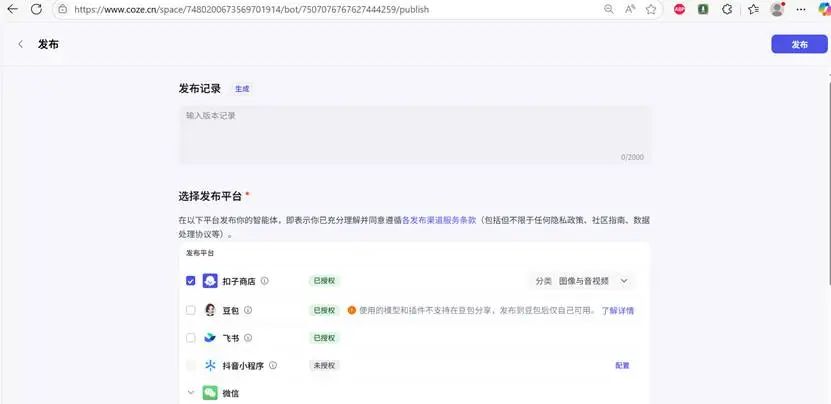Click the green 微信 icon
831x404 pixels.
click(x=210, y=393)
